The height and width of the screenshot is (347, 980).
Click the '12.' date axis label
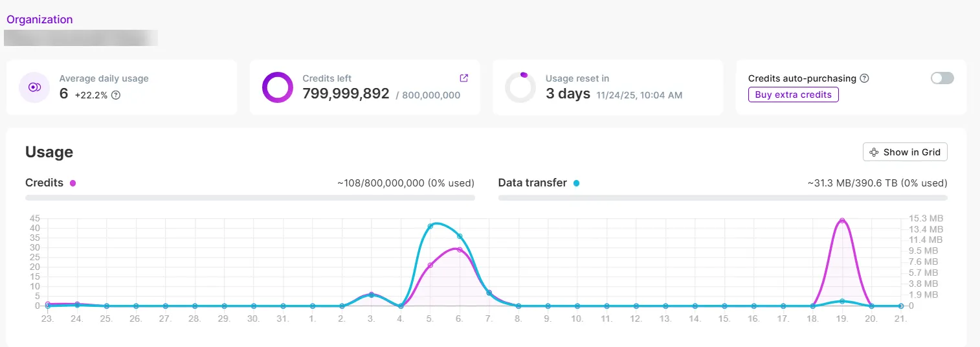[636, 319]
